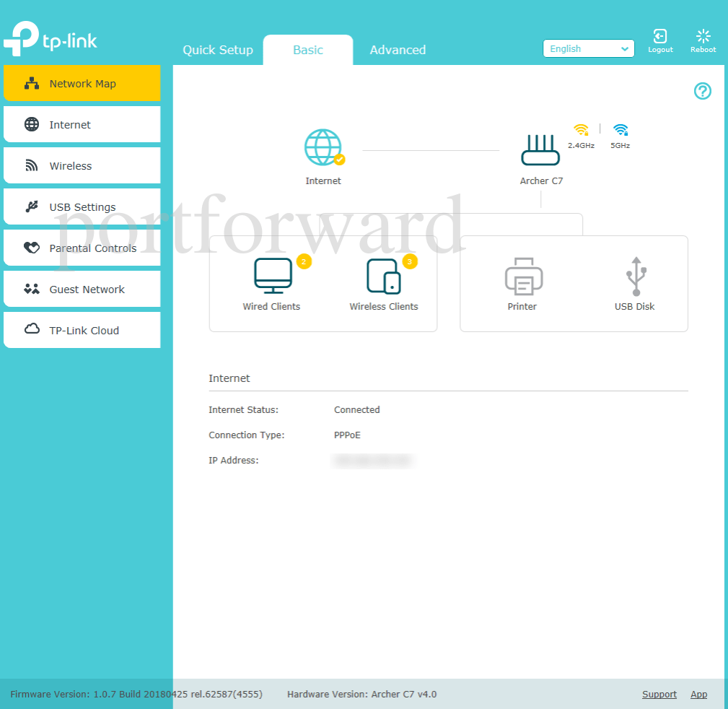Select the Archer C7 router icon
Image resolution: width=728 pixels, height=709 pixels.
click(x=540, y=148)
